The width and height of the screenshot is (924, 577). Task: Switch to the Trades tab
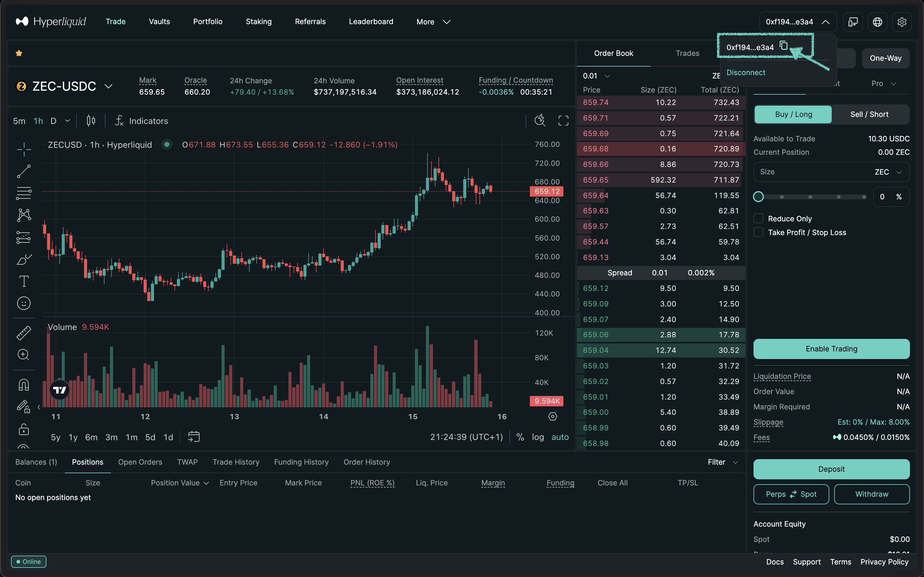pos(687,53)
